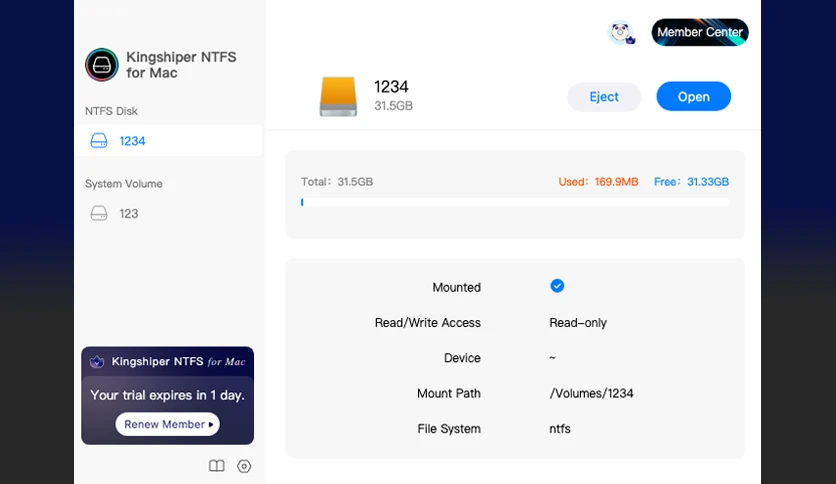The height and width of the screenshot is (484, 836).
Task: Eject the 1234 disk
Action: tap(604, 97)
